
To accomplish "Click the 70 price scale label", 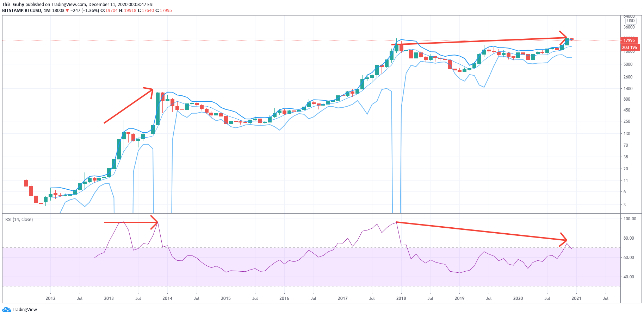I will click(626, 145).
